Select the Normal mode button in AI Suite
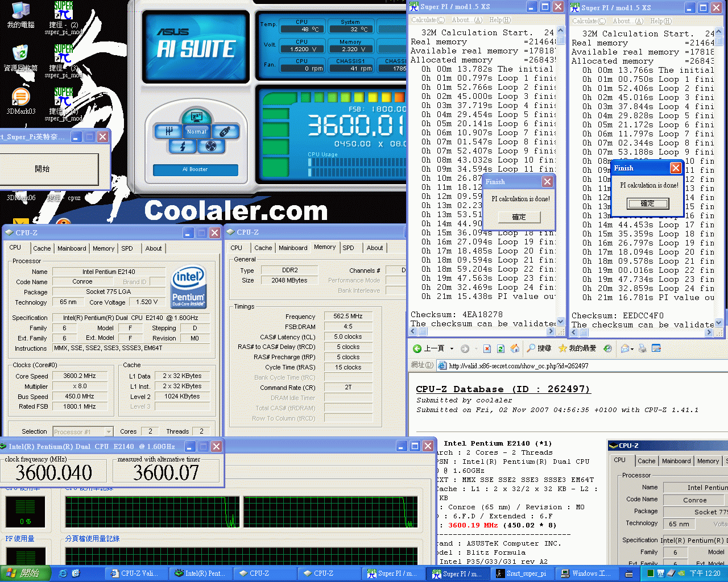The height and width of the screenshot is (582, 728). pos(197,132)
